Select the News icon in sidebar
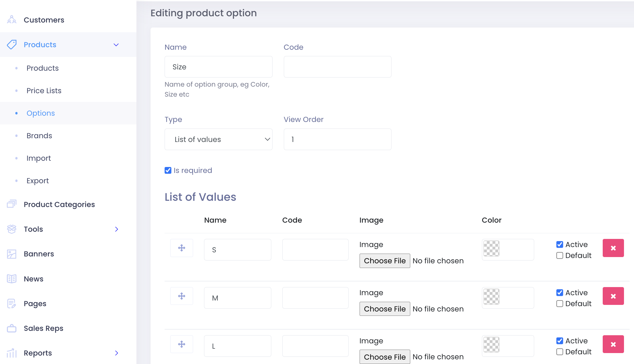 [x=12, y=279]
